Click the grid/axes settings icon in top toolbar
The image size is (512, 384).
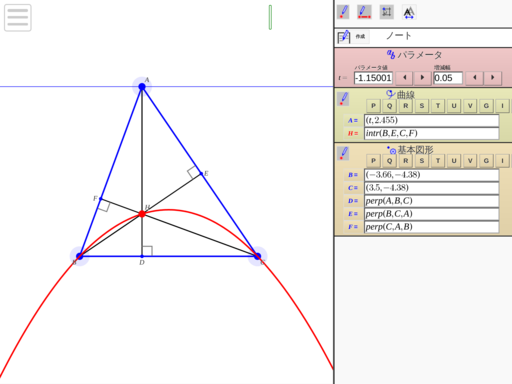(x=387, y=12)
